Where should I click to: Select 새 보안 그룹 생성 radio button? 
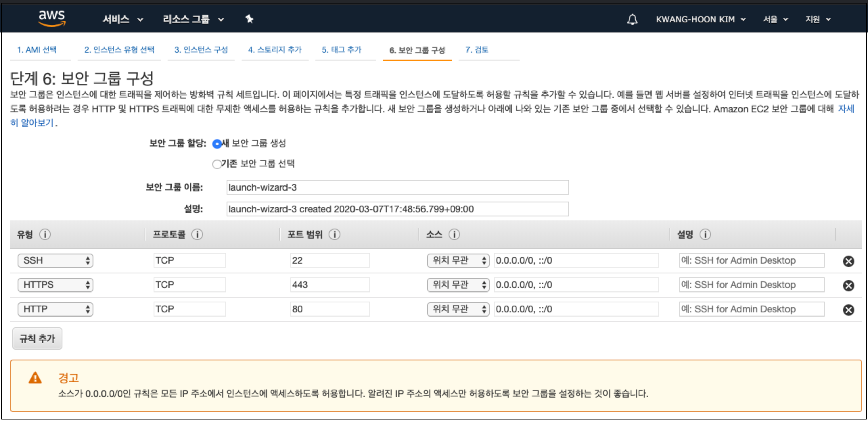coord(217,144)
